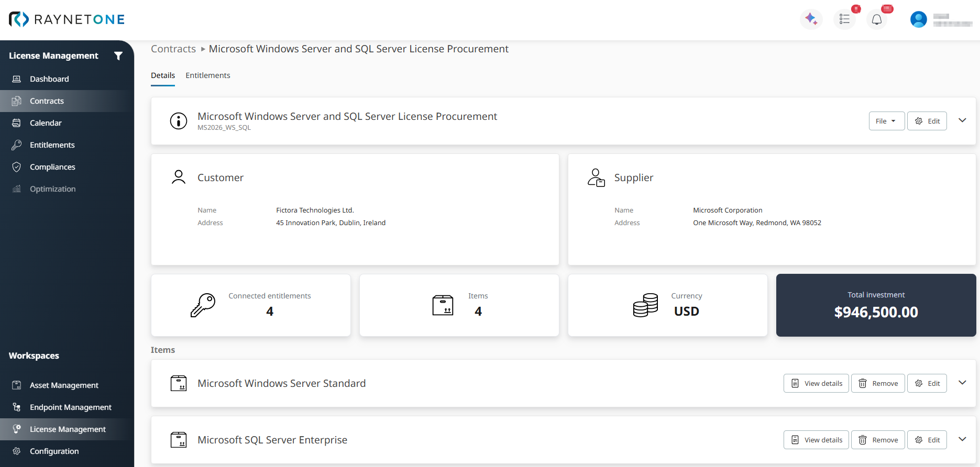Click the contract ID MS2026_WS_SQL

click(224, 128)
